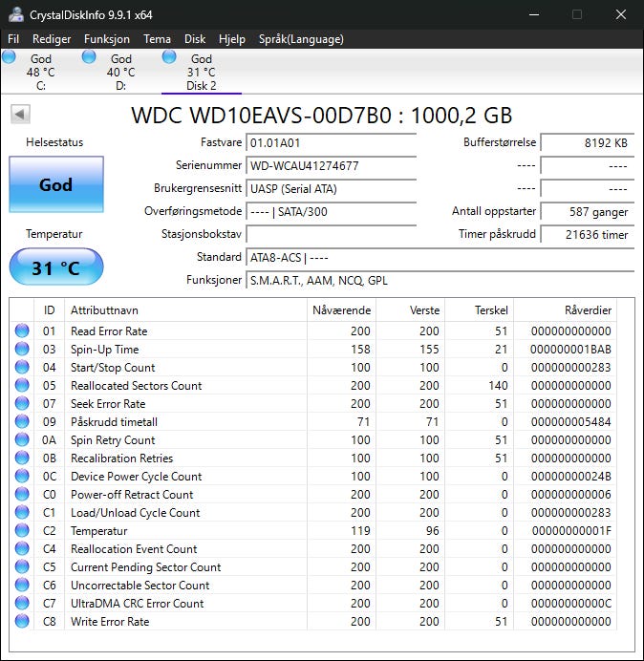The height and width of the screenshot is (661, 644).
Task: Select the Reallocated Sectors Count threshold 140
Action: tap(498, 386)
